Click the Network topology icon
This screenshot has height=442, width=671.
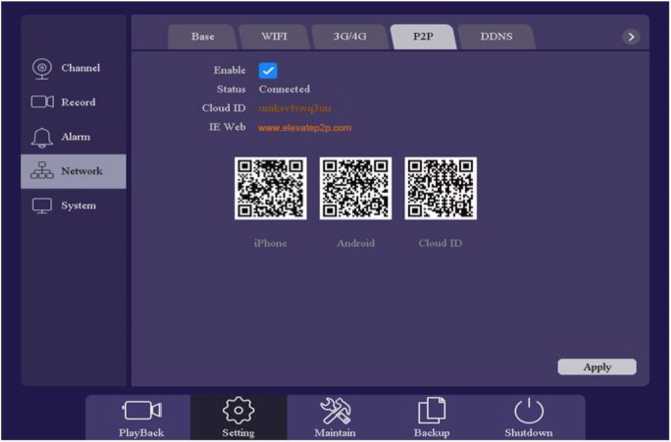[42, 171]
